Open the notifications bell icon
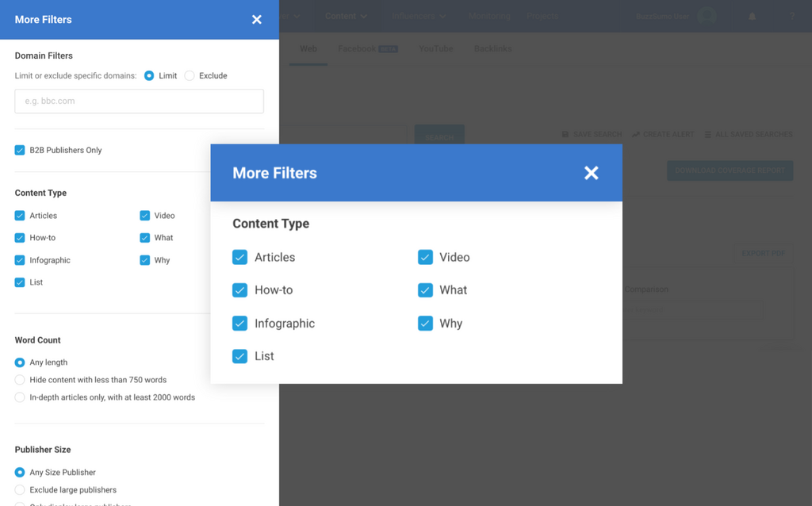This screenshot has height=506, width=812. [x=752, y=17]
